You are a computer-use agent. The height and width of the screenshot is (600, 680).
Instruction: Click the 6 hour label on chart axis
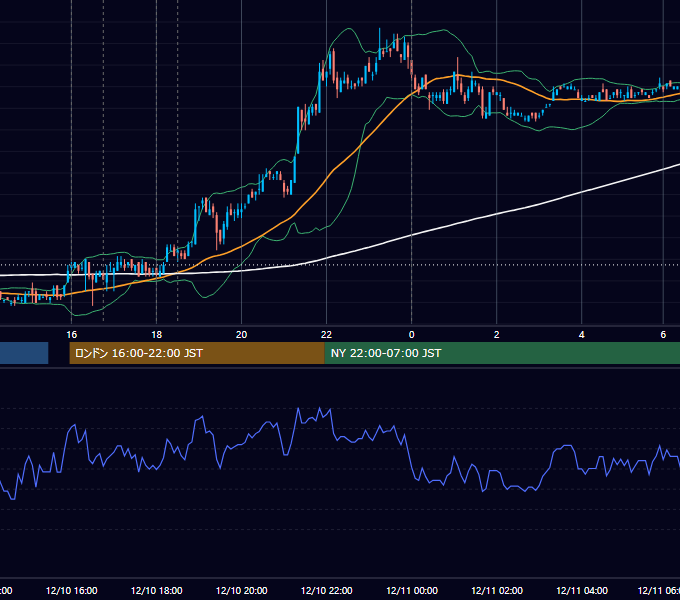663,335
